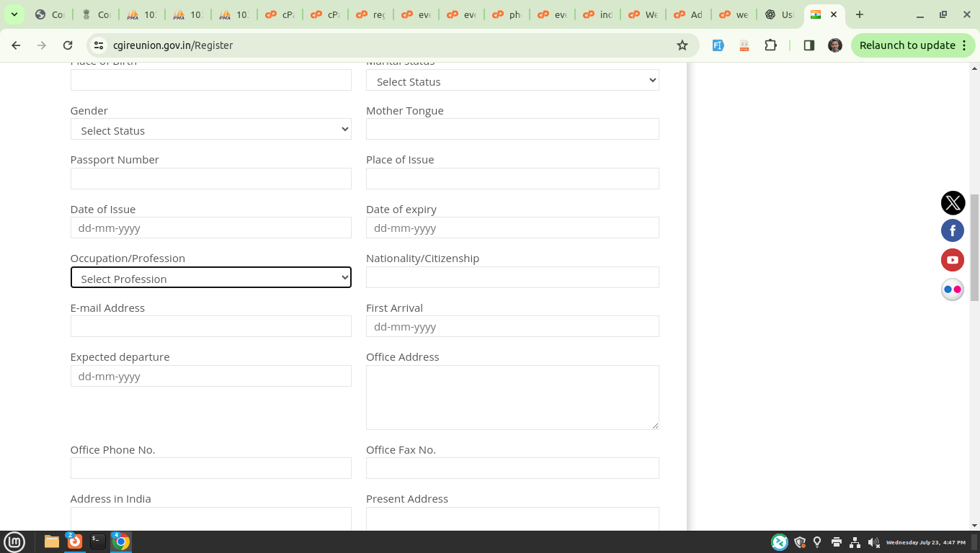
Task: Reload the page
Action: click(68, 45)
